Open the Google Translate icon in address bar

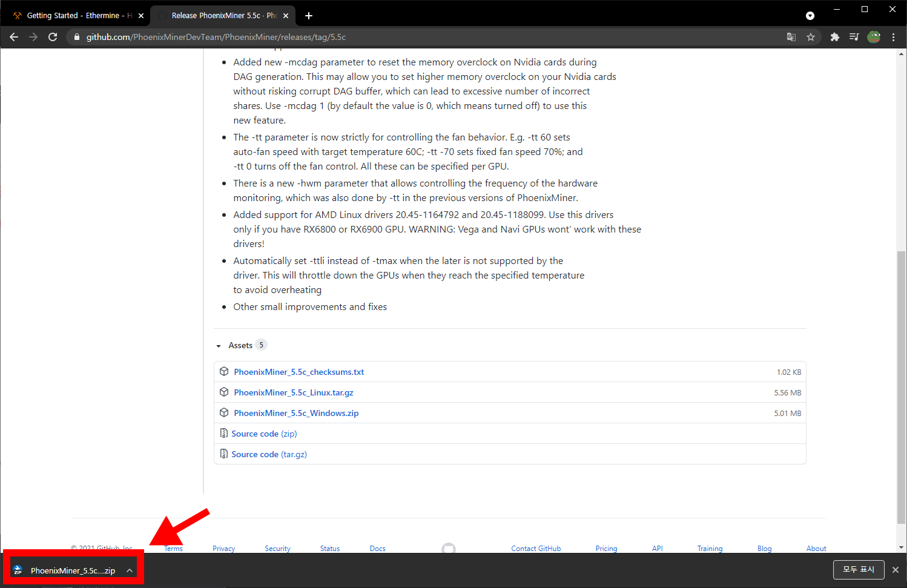pyautogui.click(x=791, y=37)
